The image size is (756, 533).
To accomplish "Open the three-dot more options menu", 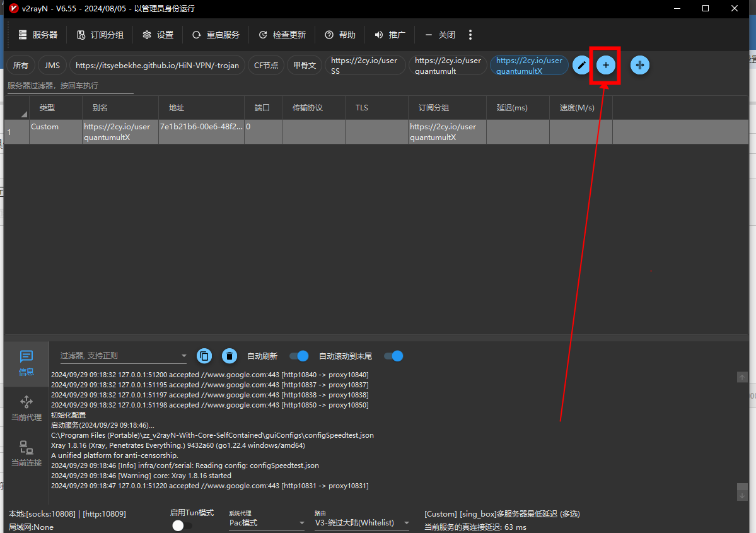I will pos(470,35).
